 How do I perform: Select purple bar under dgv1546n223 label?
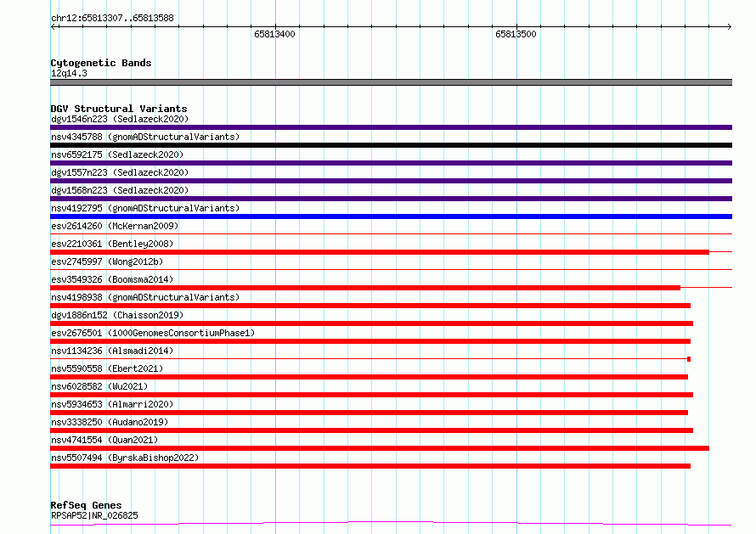click(x=391, y=127)
